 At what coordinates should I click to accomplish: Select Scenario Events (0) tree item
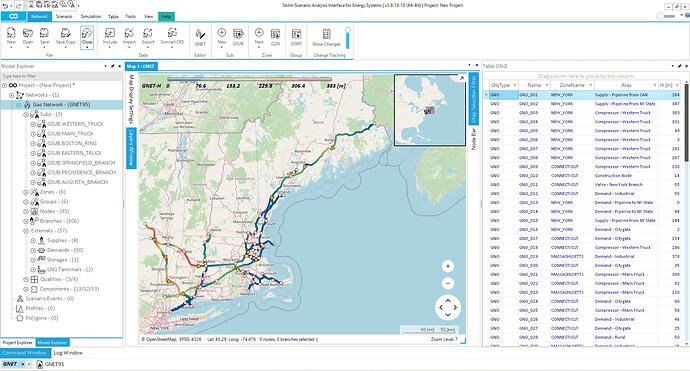50,298
